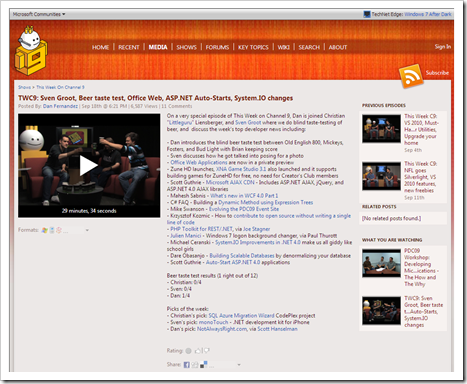Image resolution: width=467 pixels, height=384 pixels.
Task: Open the FORUMS menu item
Action: [217, 47]
